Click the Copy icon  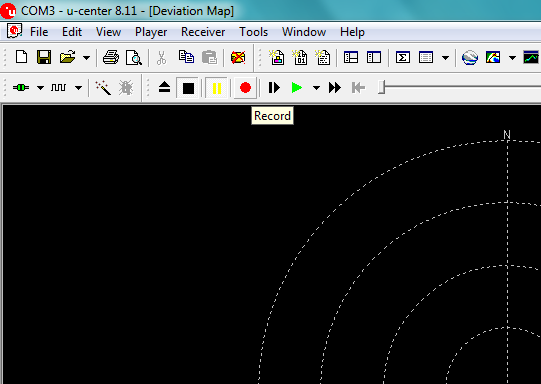click(x=186, y=57)
